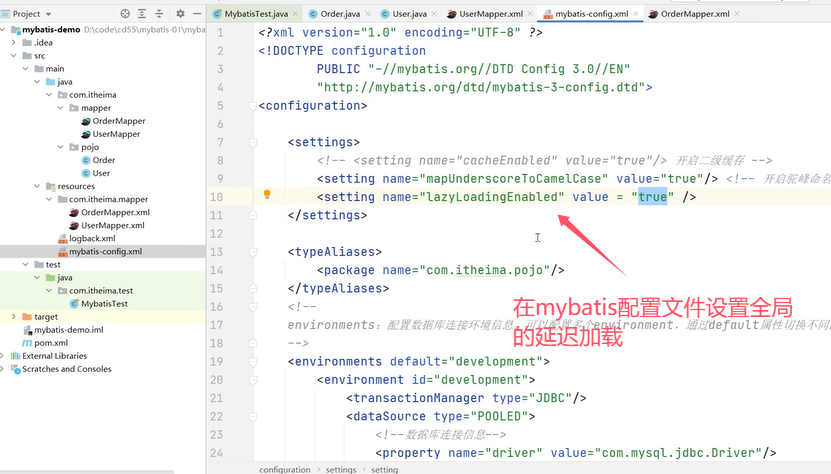Viewport: 831px width, 474px height.
Task: Open Project panel settings gear
Action: [x=180, y=14]
